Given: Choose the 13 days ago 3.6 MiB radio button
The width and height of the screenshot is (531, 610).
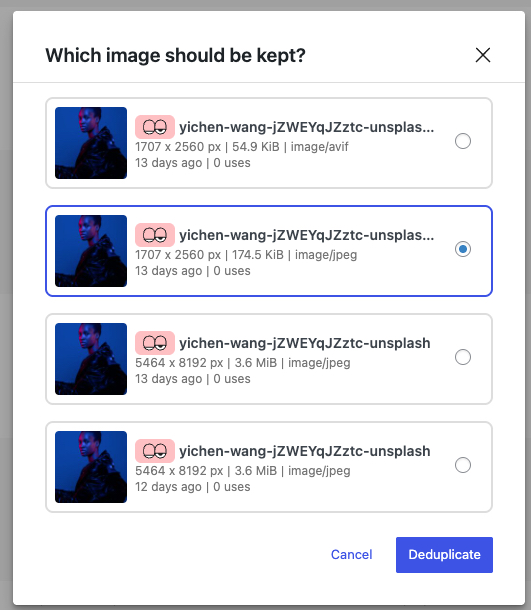Looking at the screenshot, I should (x=463, y=357).
